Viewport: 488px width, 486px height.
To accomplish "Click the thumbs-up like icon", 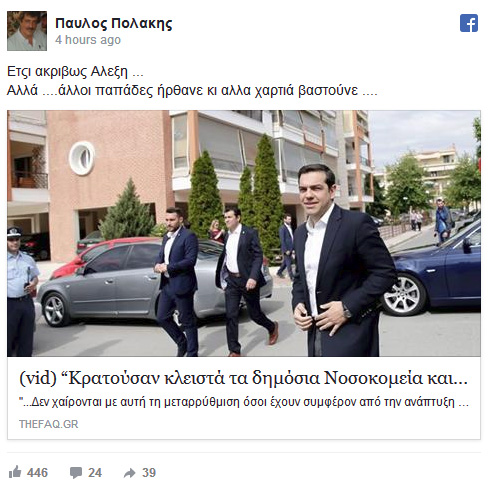I will (x=15, y=472).
